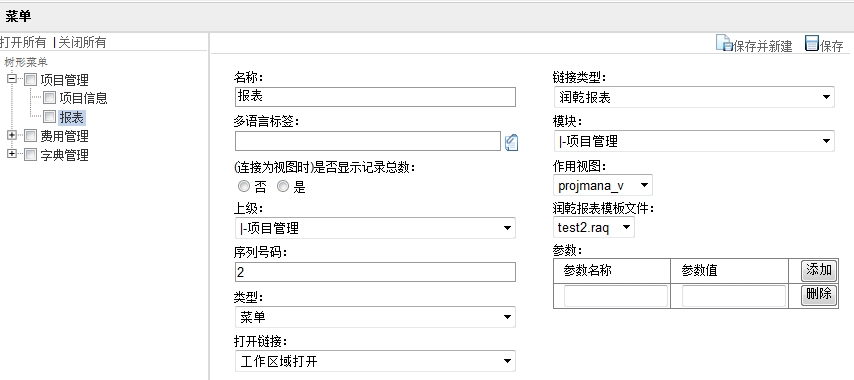Click the parameter name input cell
The width and height of the screenshot is (854, 380).
616,296
